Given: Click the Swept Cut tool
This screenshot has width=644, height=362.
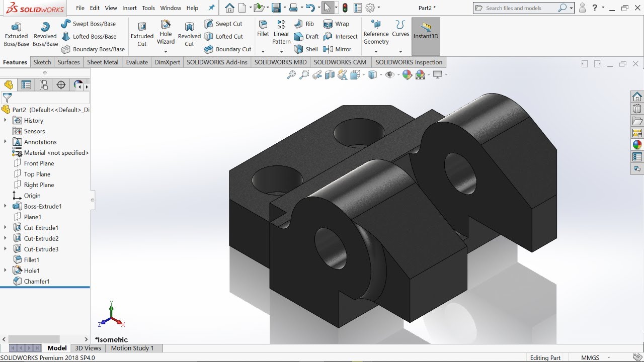Looking at the screenshot, I should [223, 24].
